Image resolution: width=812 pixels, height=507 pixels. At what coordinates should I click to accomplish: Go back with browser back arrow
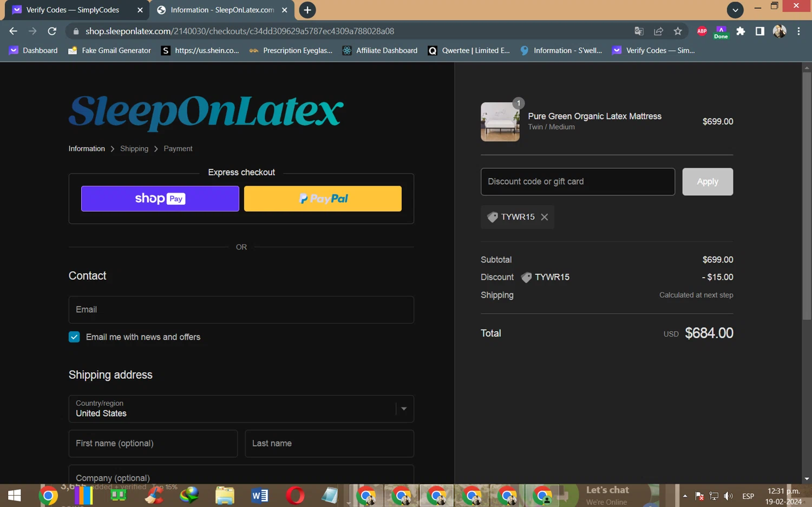coord(13,31)
